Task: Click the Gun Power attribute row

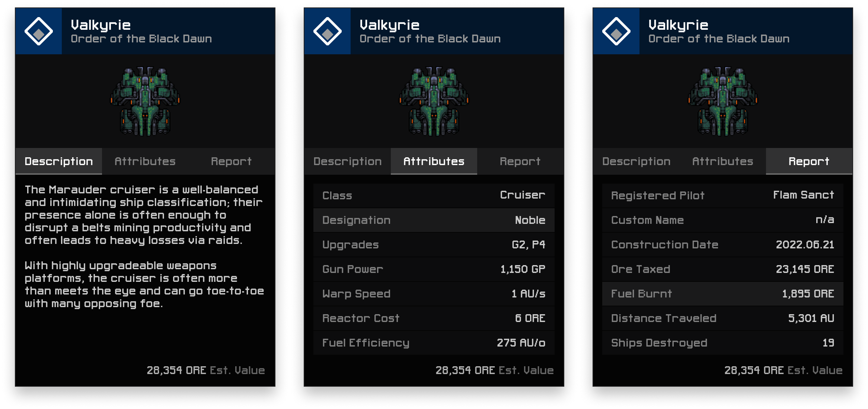Action: coord(434,269)
